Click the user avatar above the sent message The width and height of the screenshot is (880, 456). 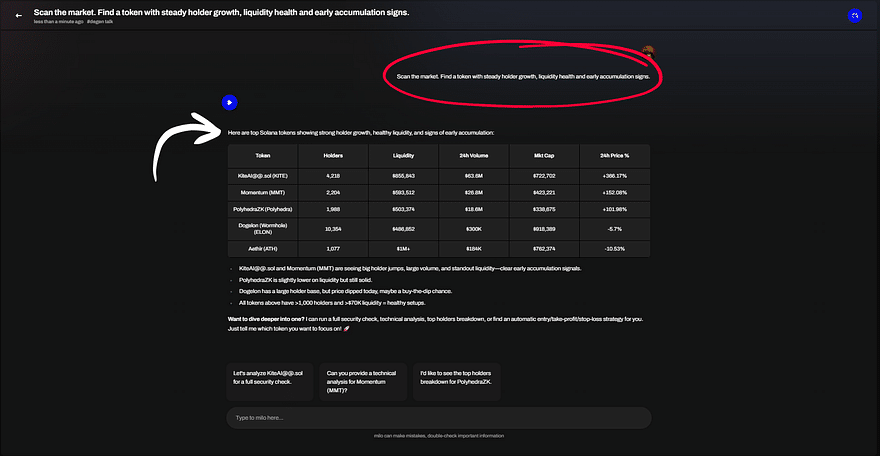648,51
